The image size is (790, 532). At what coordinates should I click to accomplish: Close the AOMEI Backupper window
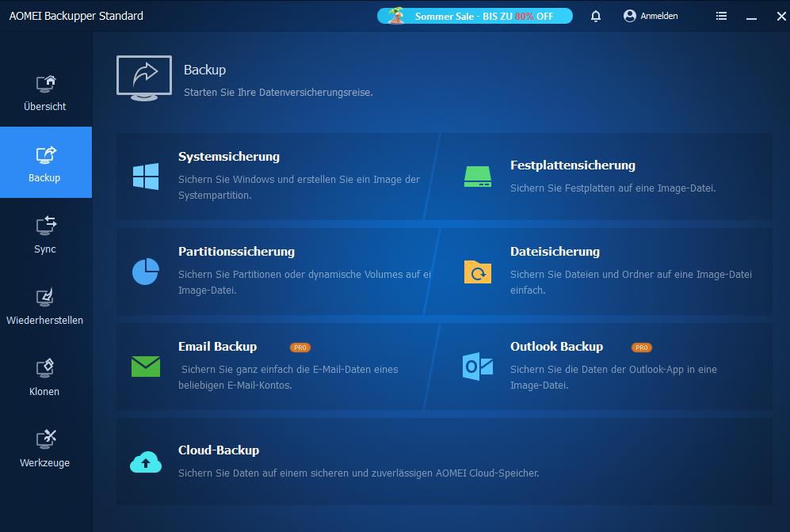[x=781, y=16]
